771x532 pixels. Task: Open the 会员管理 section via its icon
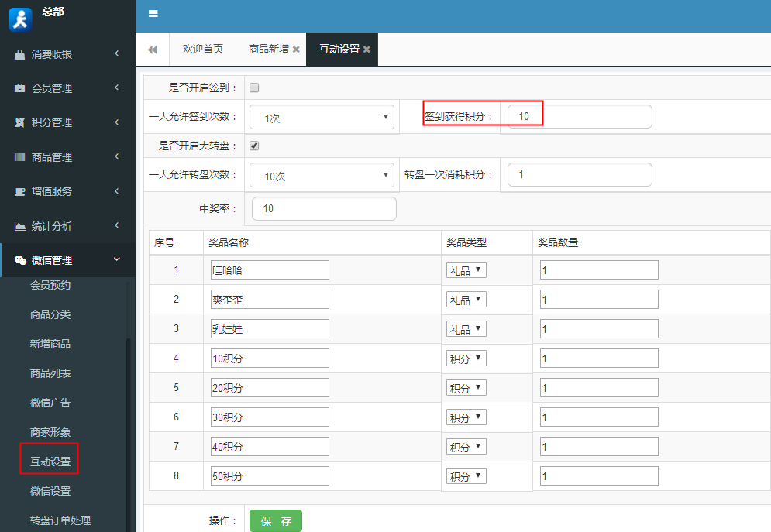pyautogui.click(x=19, y=88)
